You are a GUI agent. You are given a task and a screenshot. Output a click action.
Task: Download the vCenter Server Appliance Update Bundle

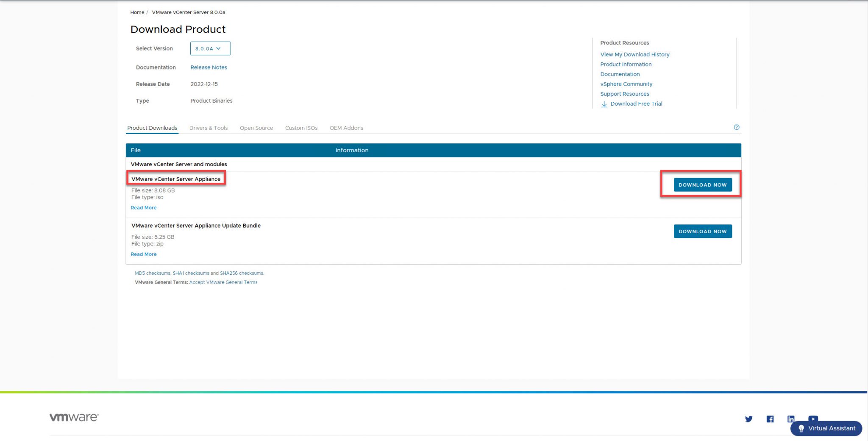click(x=702, y=231)
